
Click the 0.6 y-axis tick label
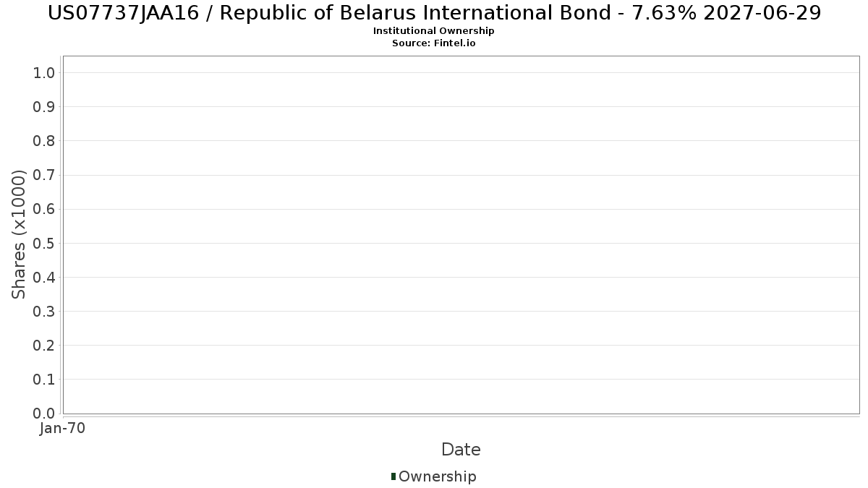click(44, 209)
